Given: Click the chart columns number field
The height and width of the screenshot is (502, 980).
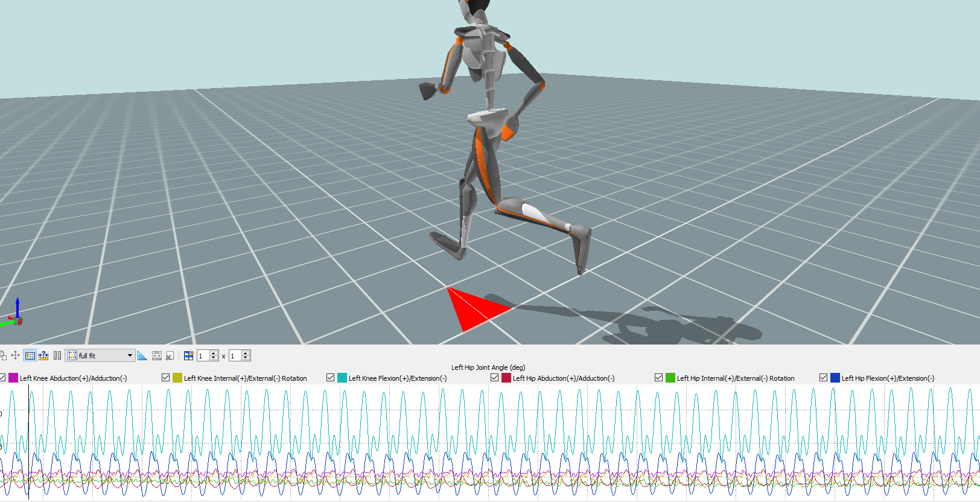Looking at the screenshot, I should [235, 356].
